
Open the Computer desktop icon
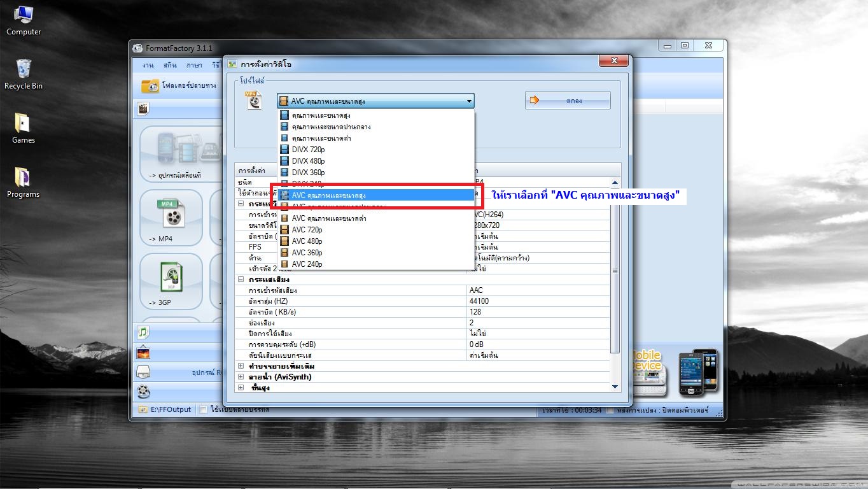point(23,20)
